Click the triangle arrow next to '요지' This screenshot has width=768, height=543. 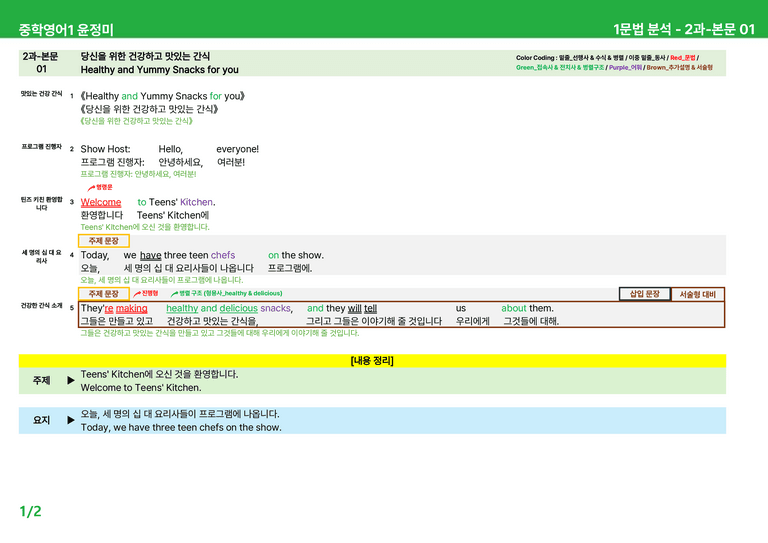71,420
